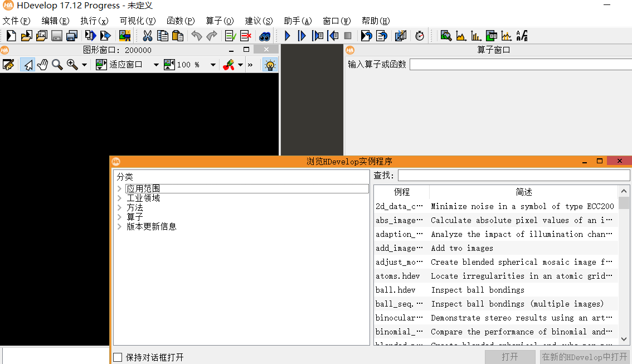Screen dimensions: 632x364
Task: Create a new program via the new file icon
Action: pos(10,36)
